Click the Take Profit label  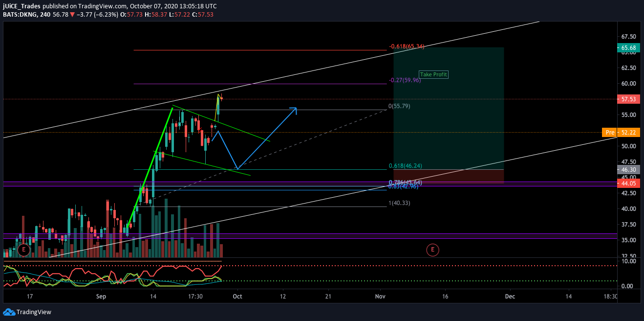(433, 74)
